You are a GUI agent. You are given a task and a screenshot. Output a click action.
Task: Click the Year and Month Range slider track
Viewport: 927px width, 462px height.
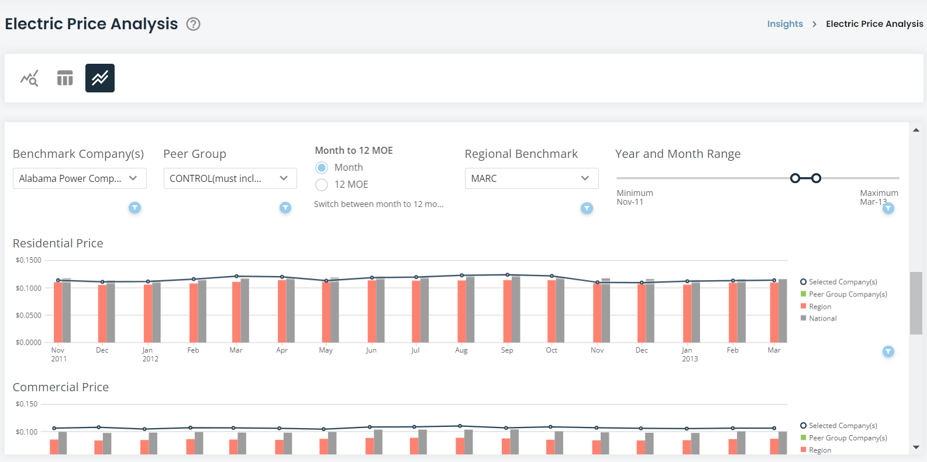758,178
